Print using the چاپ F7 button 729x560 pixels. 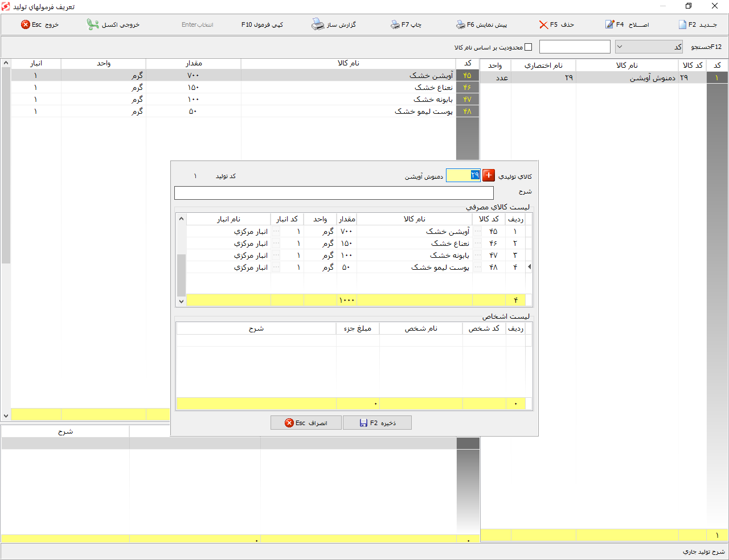click(406, 24)
